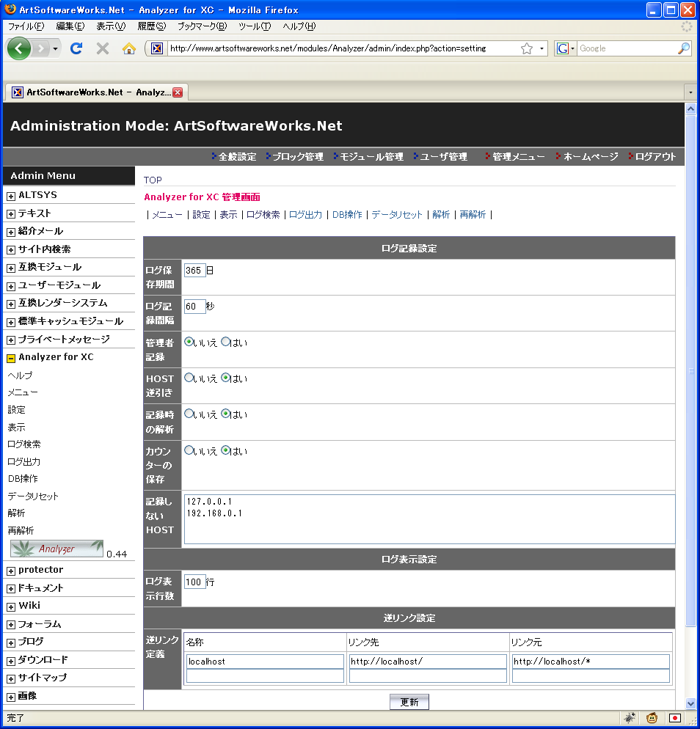Click the 更新 button
Viewport: 700px width, 729px height.
coord(409,702)
